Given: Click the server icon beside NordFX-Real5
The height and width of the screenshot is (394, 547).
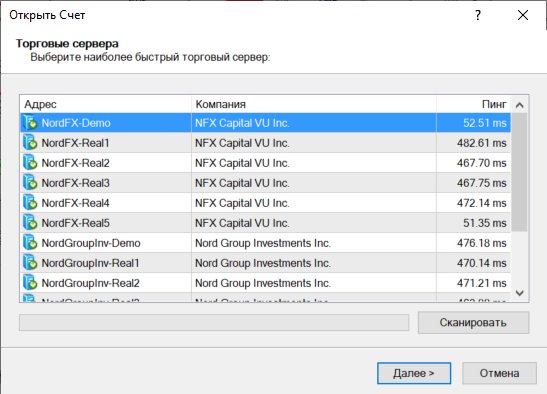Looking at the screenshot, I should click(30, 223).
